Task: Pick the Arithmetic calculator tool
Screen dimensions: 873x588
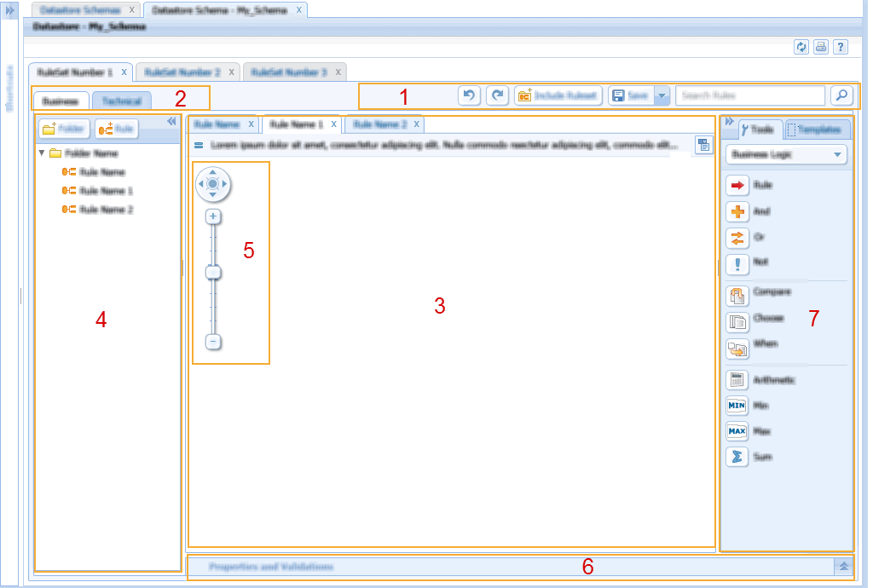Action: click(x=737, y=380)
